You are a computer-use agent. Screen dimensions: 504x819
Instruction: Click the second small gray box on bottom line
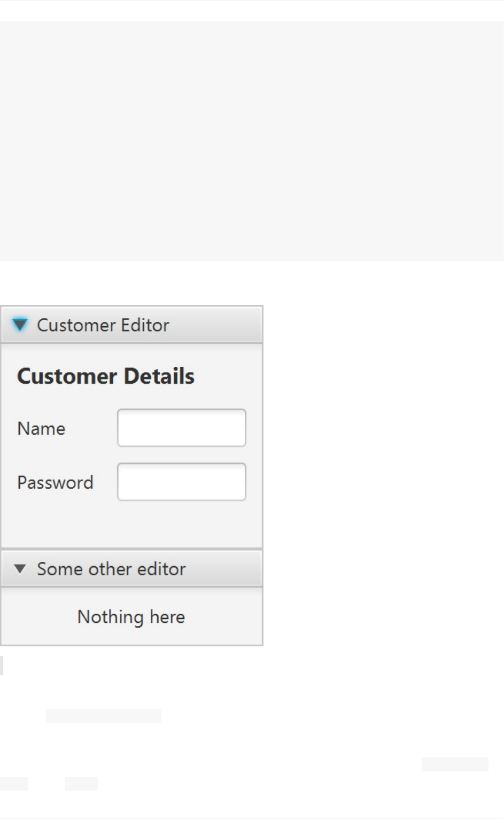tap(81, 784)
